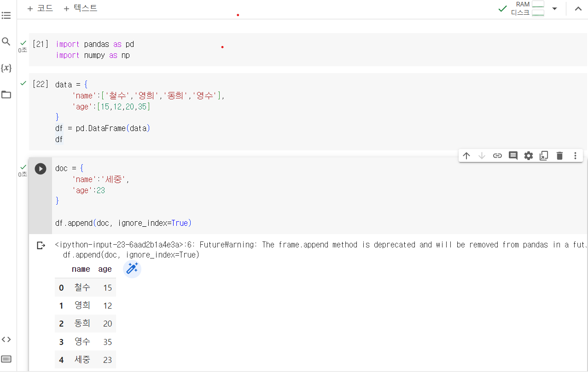The width and height of the screenshot is (588, 373).
Task: Click the 'age' column header
Action: 105,269
